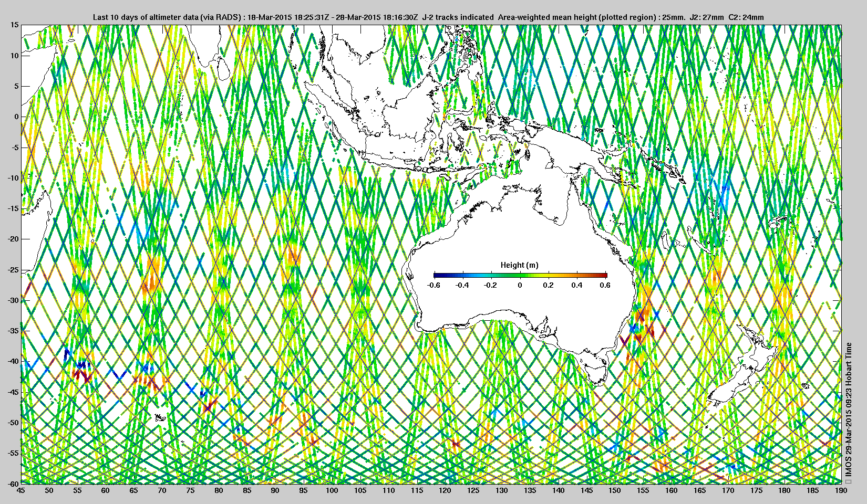Click the x-axis longitude label 45
867x504 pixels.
21,490
